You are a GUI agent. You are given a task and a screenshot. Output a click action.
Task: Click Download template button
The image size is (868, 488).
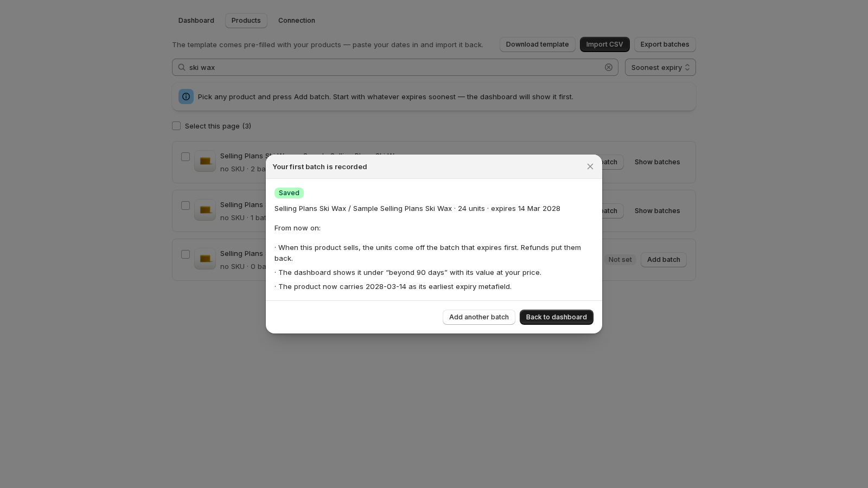pyautogui.click(x=537, y=44)
